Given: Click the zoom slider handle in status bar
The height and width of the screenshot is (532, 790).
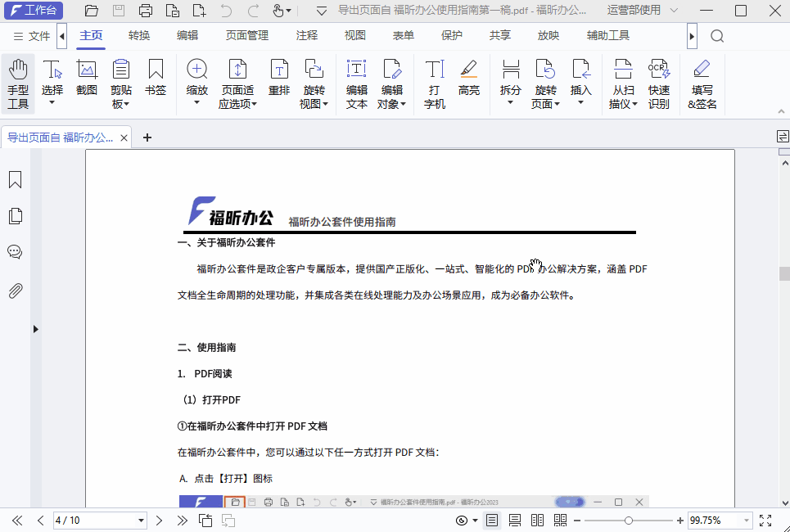Looking at the screenshot, I should [x=628, y=521].
